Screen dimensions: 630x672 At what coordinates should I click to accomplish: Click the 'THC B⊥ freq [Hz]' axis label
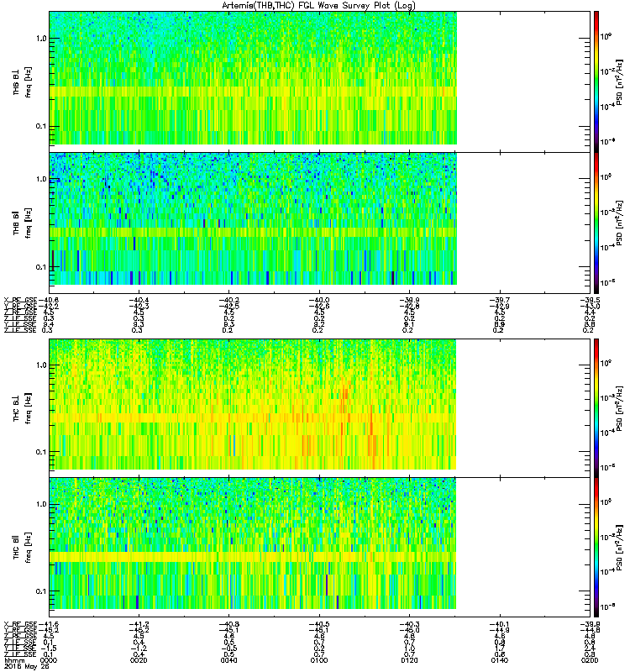[23, 408]
